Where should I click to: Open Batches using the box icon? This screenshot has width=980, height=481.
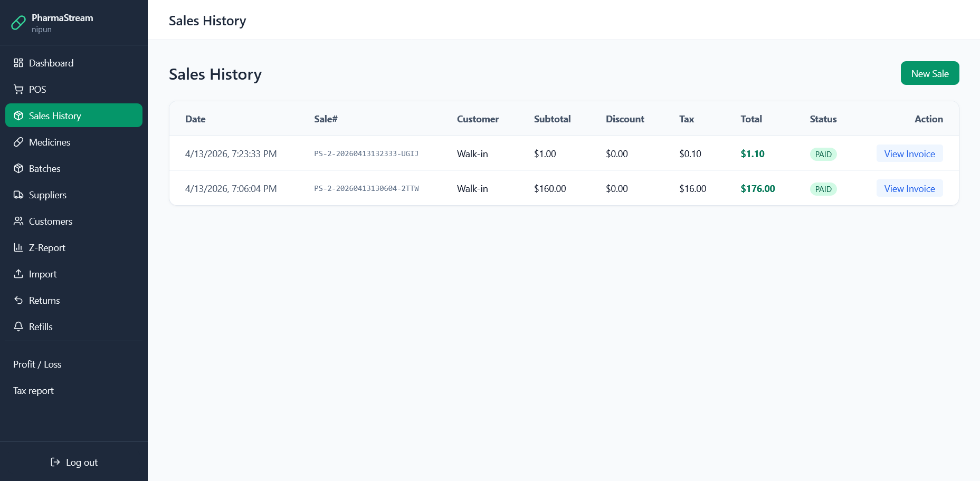(x=18, y=168)
